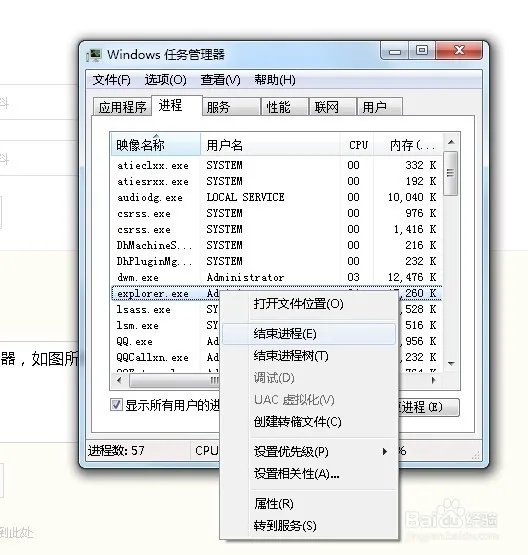Viewport: 528px width, 555px height.
Task: Choose 设置相关性(A)... menu entry
Action: [x=309, y=474]
